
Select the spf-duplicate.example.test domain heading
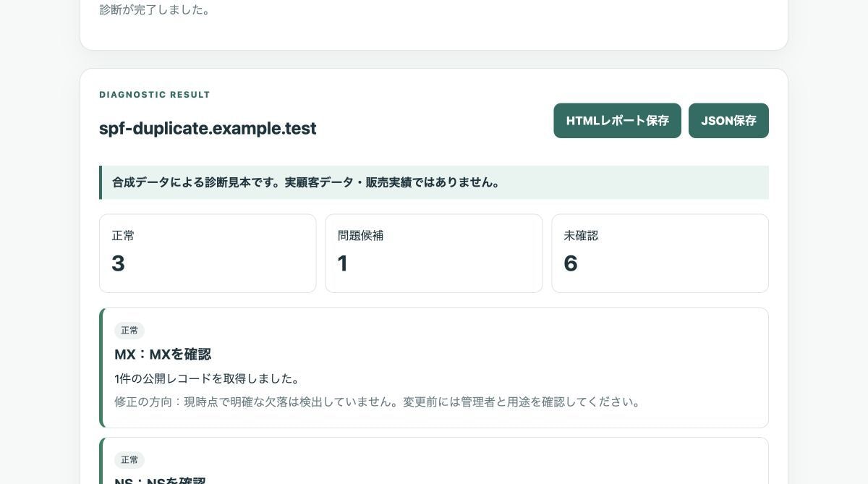click(x=208, y=129)
